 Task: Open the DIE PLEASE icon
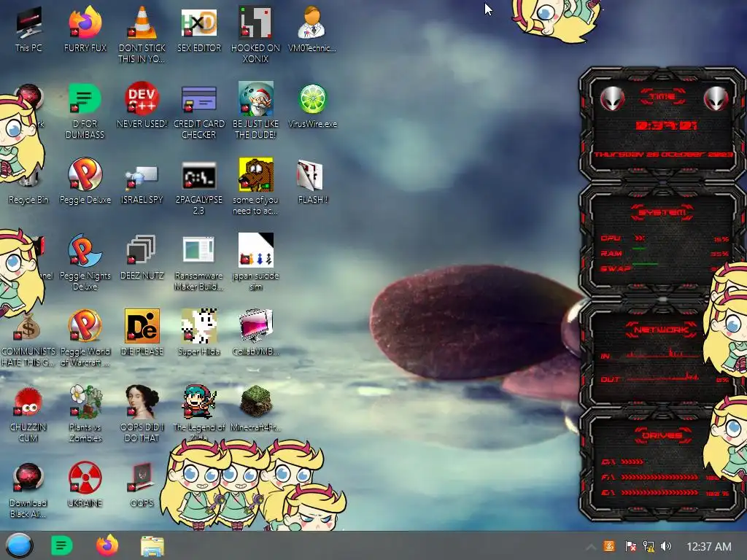[142, 332]
